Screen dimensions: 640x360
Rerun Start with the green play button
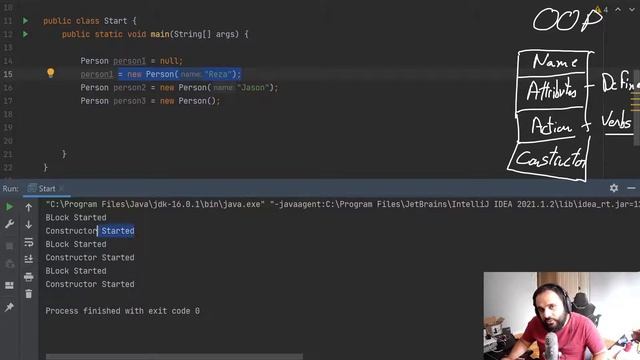[x=9, y=207]
